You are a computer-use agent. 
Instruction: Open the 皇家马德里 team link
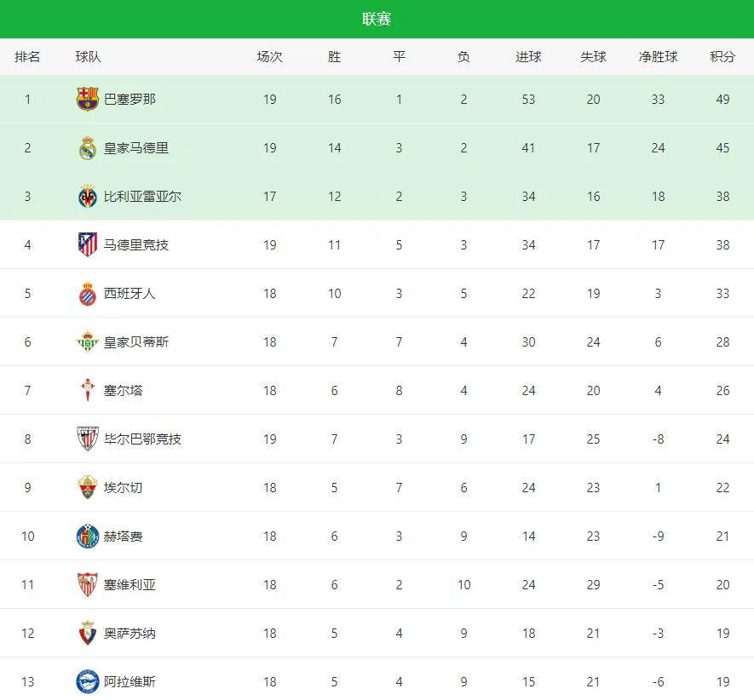(136, 148)
